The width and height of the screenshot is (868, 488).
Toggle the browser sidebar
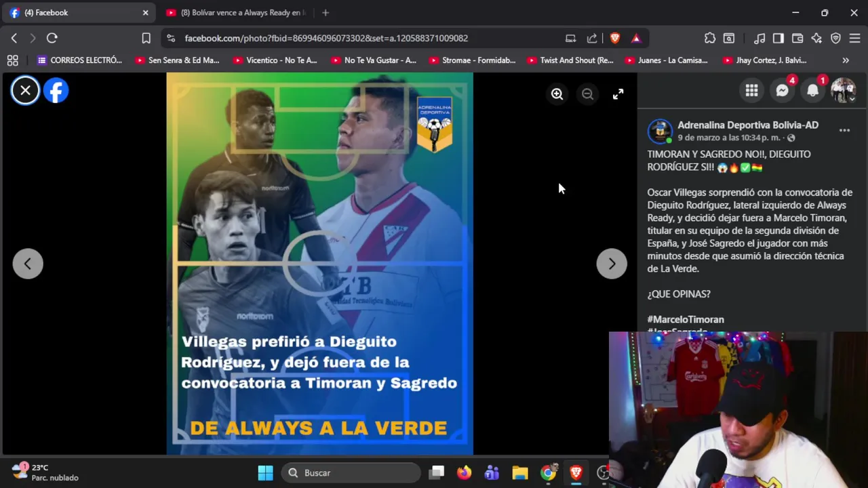[x=778, y=38]
